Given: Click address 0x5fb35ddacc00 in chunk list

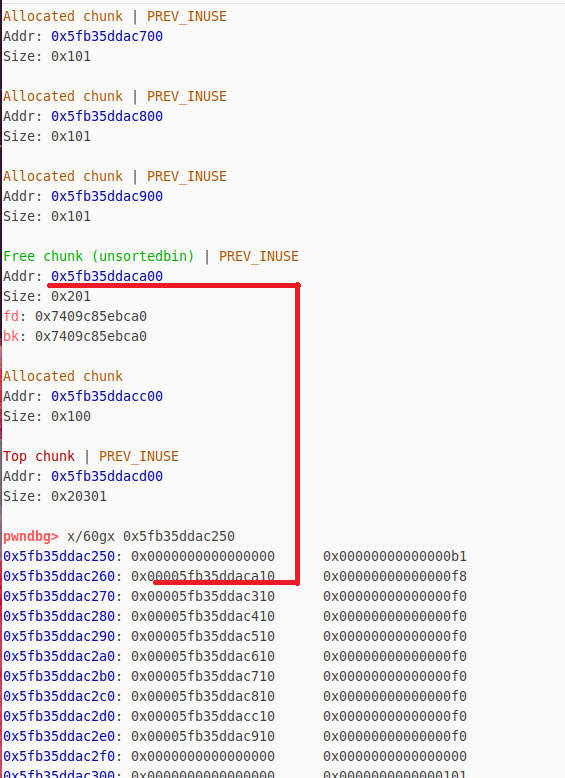Looking at the screenshot, I should pos(107,396).
